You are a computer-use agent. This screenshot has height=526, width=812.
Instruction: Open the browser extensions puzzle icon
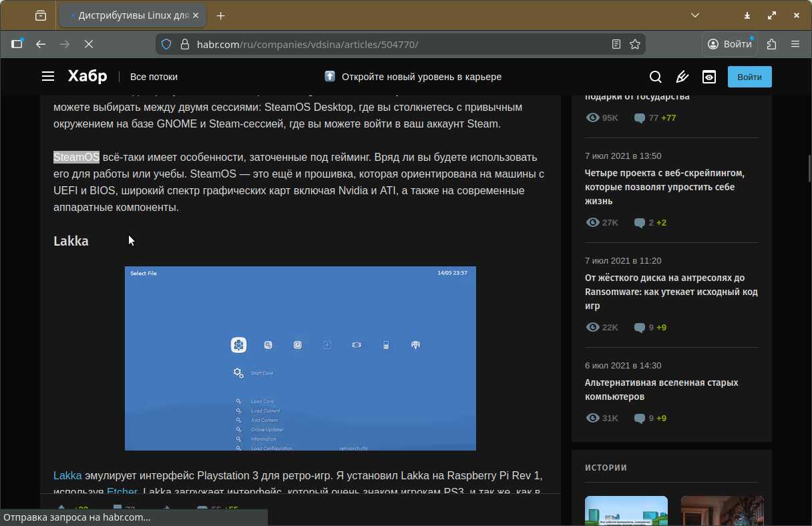coord(772,44)
